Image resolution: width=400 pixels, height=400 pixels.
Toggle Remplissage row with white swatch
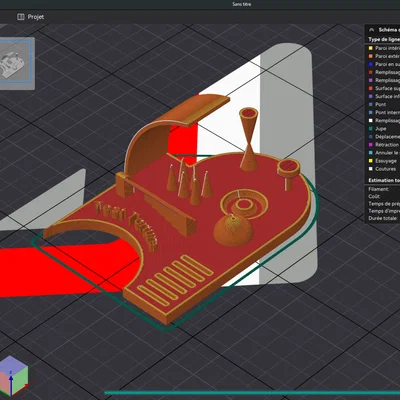pyautogui.click(x=383, y=120)
